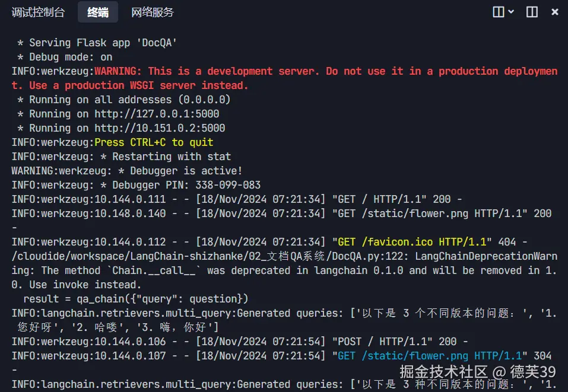The width and height of the screenshot is (568, 392).
Task: Click the Debugger PIN 338-099-083 line
Action: tap(136, 185)
